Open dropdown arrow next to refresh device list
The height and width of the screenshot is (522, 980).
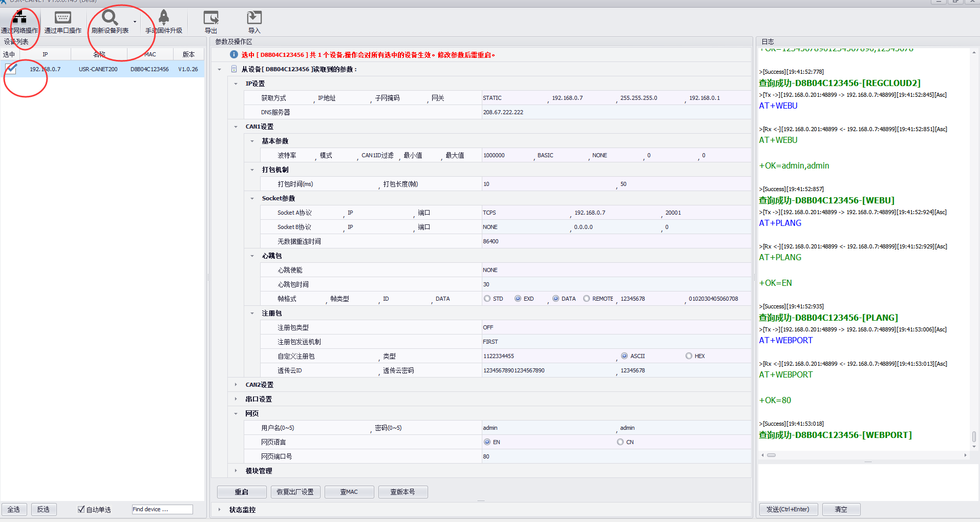click(135, 22)
